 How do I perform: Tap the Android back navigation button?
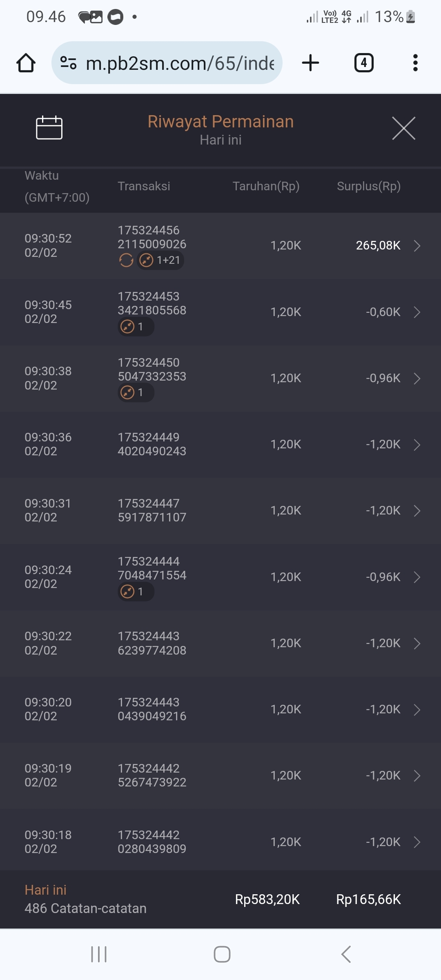346,954
